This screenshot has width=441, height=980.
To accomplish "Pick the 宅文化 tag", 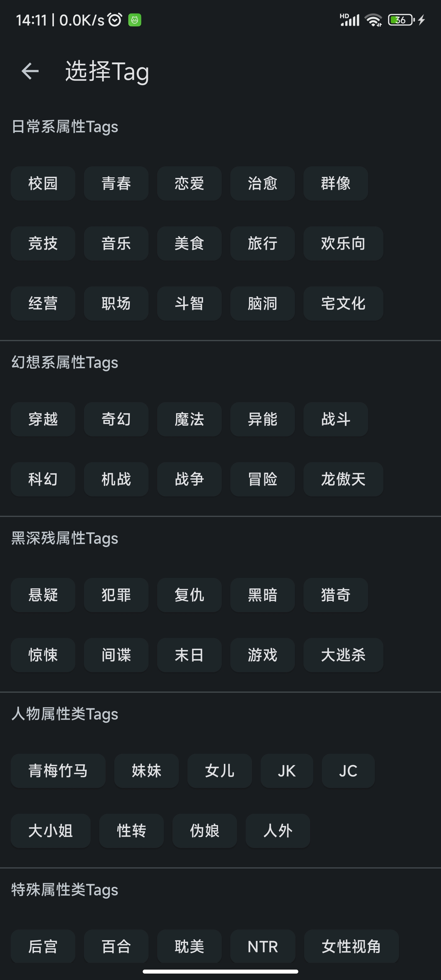I will [343, 303].
